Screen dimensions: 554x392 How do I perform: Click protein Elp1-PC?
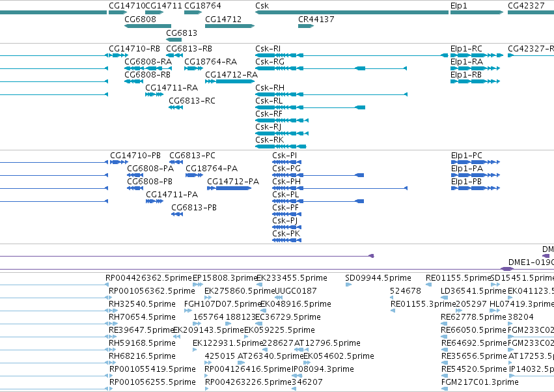point(466,156)
